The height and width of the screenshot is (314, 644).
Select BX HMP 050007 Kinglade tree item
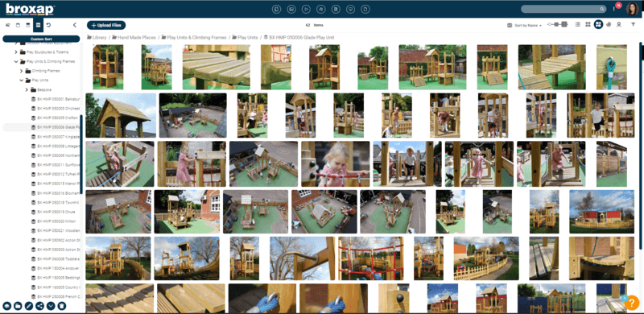pos(56,136)
